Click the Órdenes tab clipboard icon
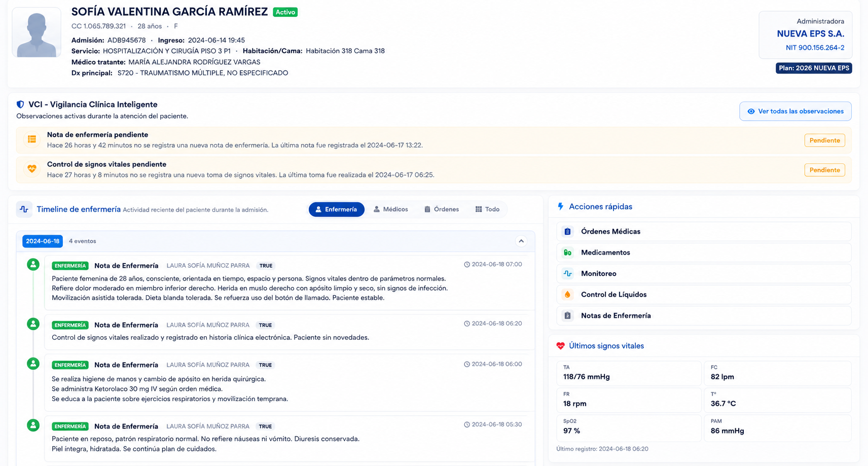Image resolution: width=868 pixels, height=466 pixels. click(x=427, y=209)
